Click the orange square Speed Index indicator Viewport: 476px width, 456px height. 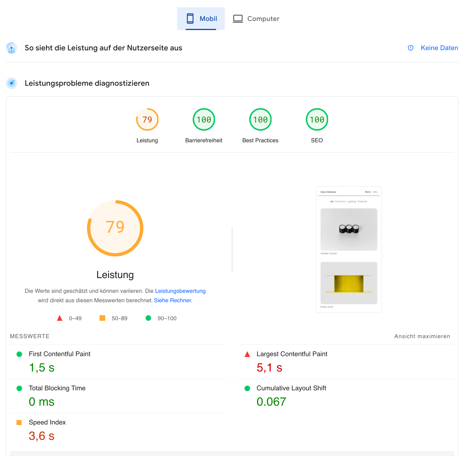(19, 422)
